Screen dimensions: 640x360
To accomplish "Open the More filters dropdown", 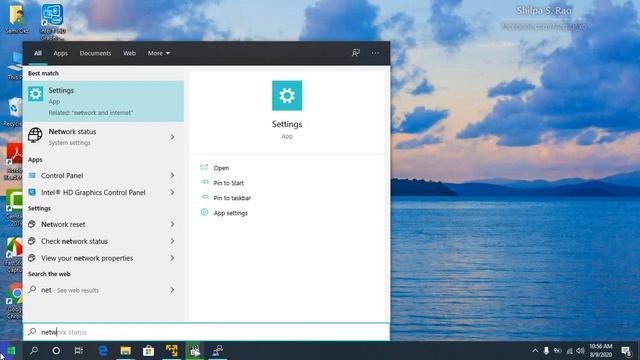I will [x=159, y=53].
